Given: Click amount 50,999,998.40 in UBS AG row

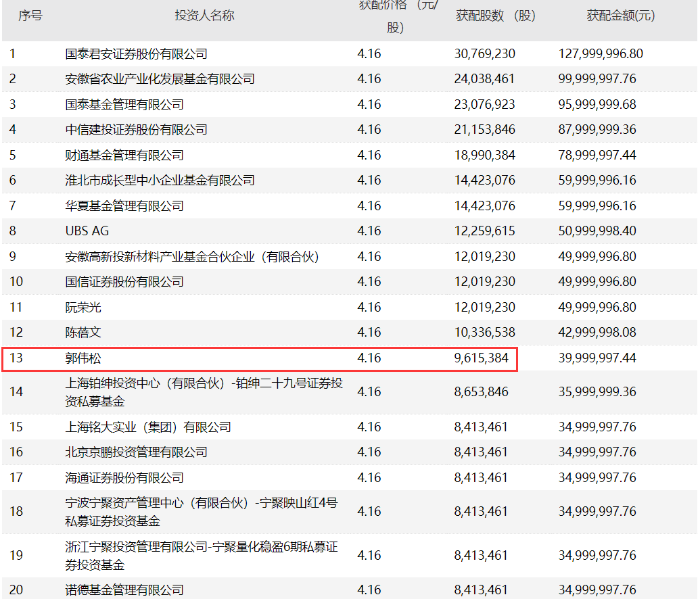Looking at the screenshot, I should [597, 231].
